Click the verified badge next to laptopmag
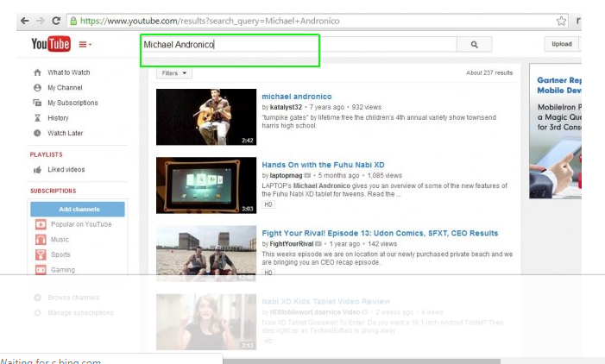605x364 pixels. click(x=307, y=175)
